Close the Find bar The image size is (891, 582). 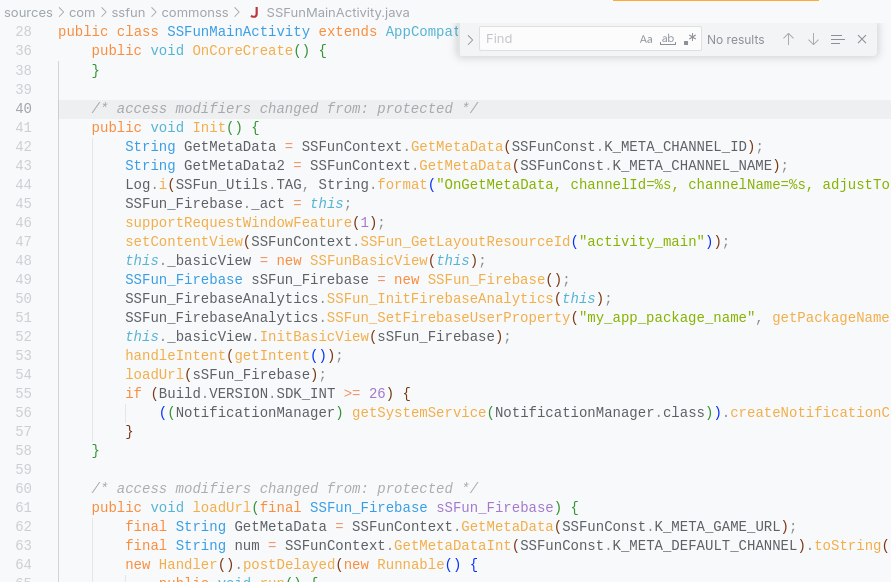861,39
